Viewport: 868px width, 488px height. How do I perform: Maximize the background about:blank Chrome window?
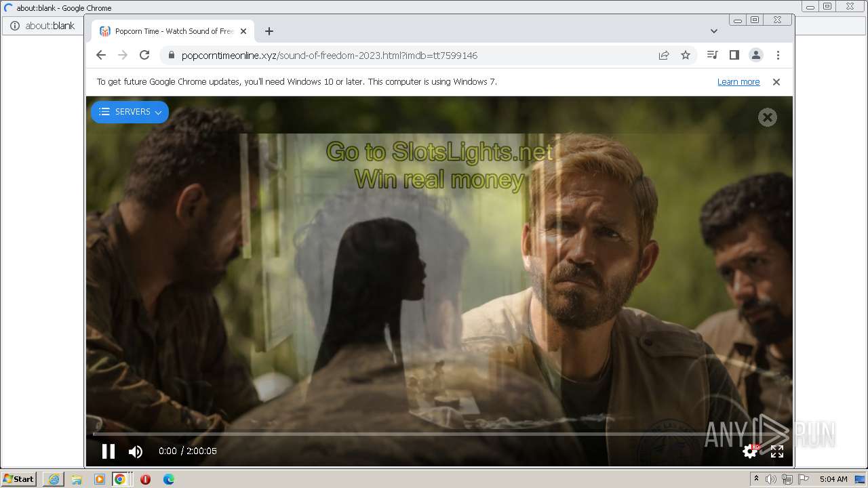point(827,7)
